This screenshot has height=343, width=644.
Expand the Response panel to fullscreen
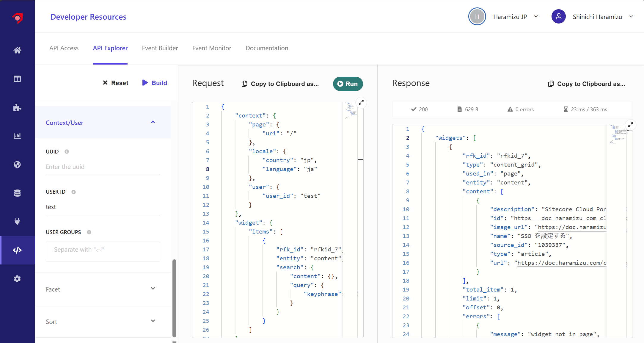[630, 125]
